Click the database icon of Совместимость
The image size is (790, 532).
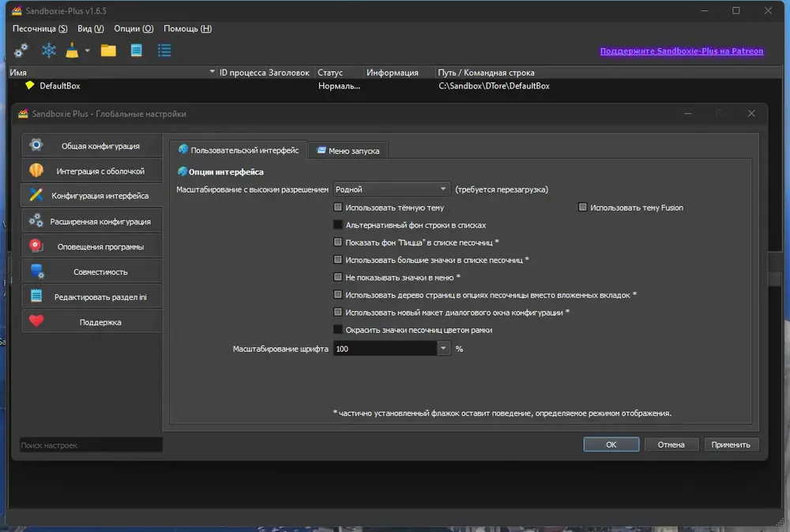[37, 272]
